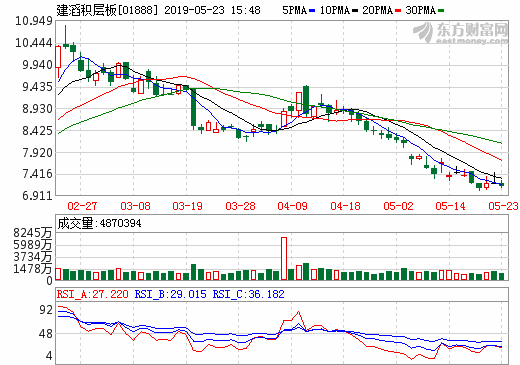This screenshot has height=365, width=520.
Task: Click the 8.930 price axis label
Action: click(37, 109)
